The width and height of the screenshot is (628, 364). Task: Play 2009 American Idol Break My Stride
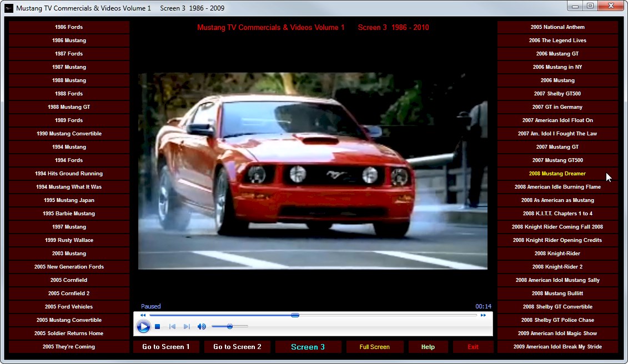tap(557, 347)
